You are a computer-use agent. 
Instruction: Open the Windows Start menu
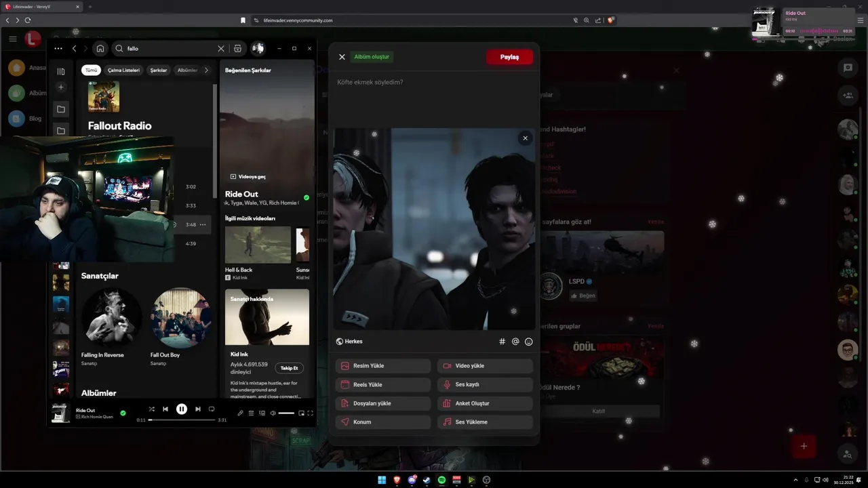click(x=382, y=480)
